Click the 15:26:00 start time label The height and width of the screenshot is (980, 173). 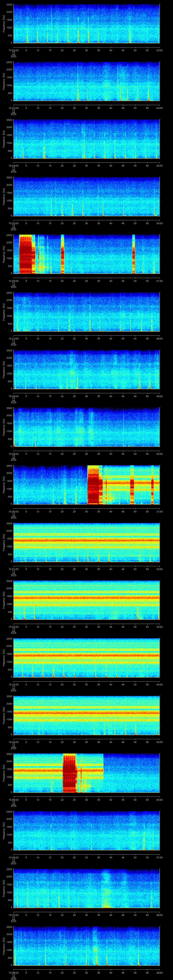pyautogui.click(x=13, y=281)
